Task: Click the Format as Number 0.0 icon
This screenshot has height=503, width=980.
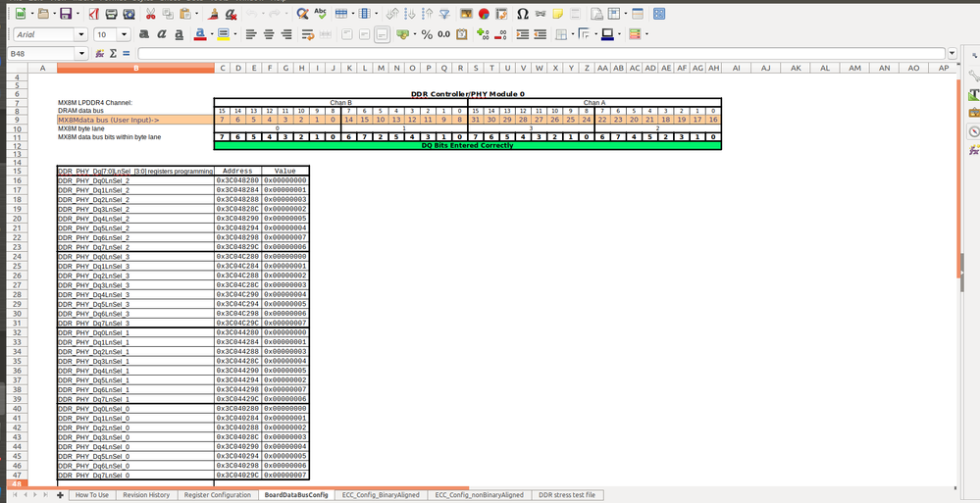Action: point(443,34)
